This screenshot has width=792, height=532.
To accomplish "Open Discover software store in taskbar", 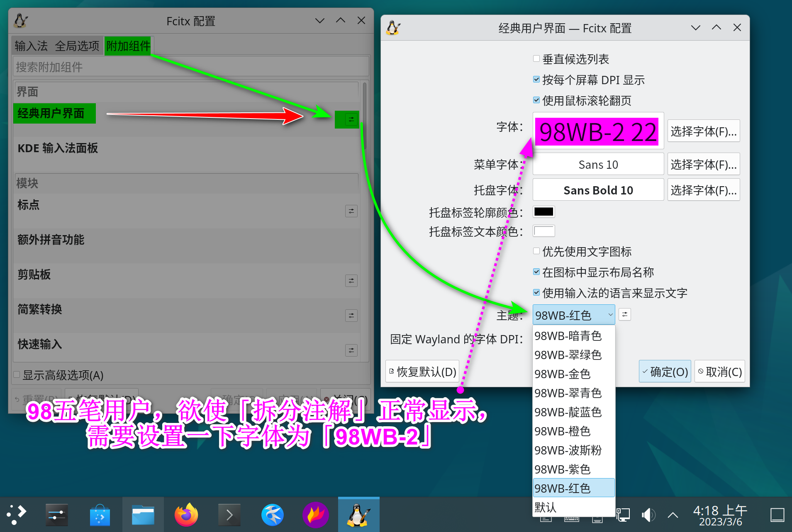I will tap(100, 515).
